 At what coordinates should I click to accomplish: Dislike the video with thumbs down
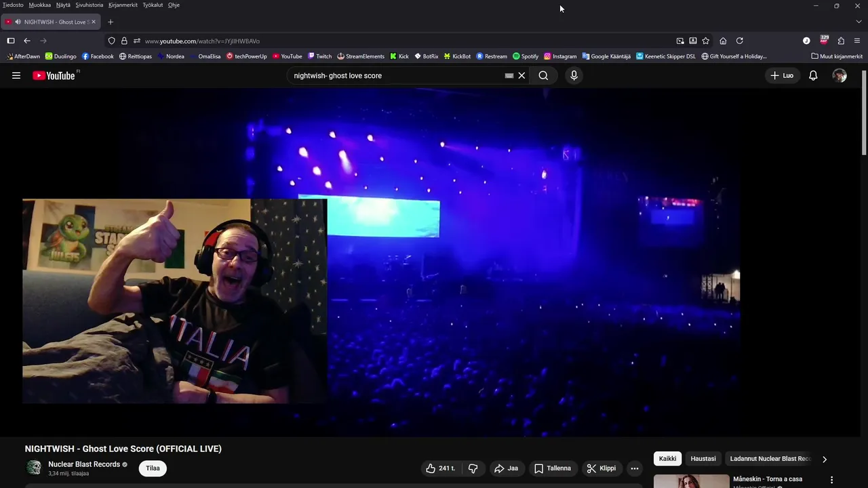pos(473,468)
